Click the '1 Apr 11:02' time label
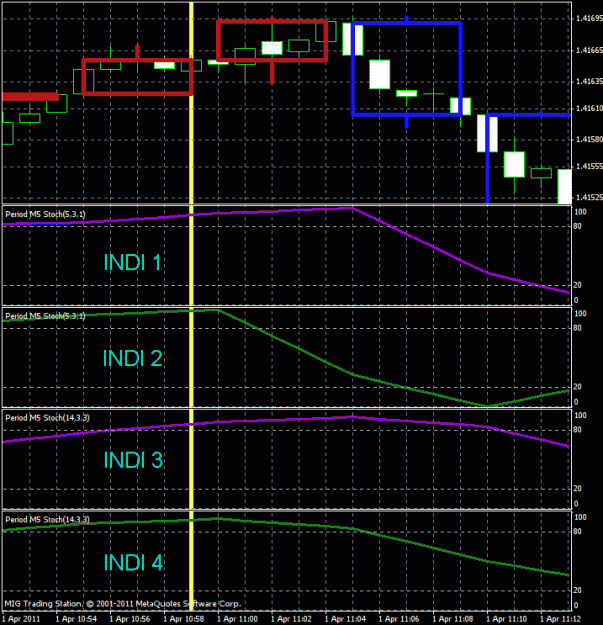The height and width of the screenshot is (625, 603). click(x=291, y=619)
